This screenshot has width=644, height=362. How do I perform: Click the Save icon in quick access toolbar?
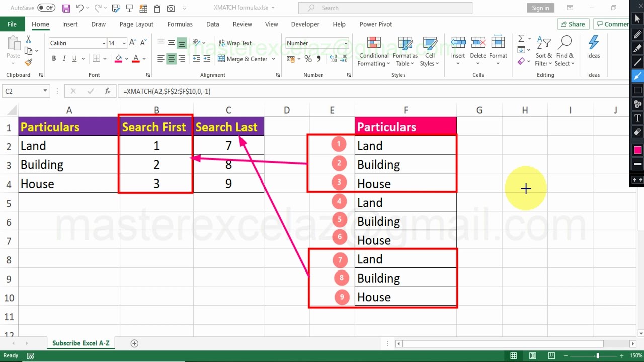tap(66, 8)
